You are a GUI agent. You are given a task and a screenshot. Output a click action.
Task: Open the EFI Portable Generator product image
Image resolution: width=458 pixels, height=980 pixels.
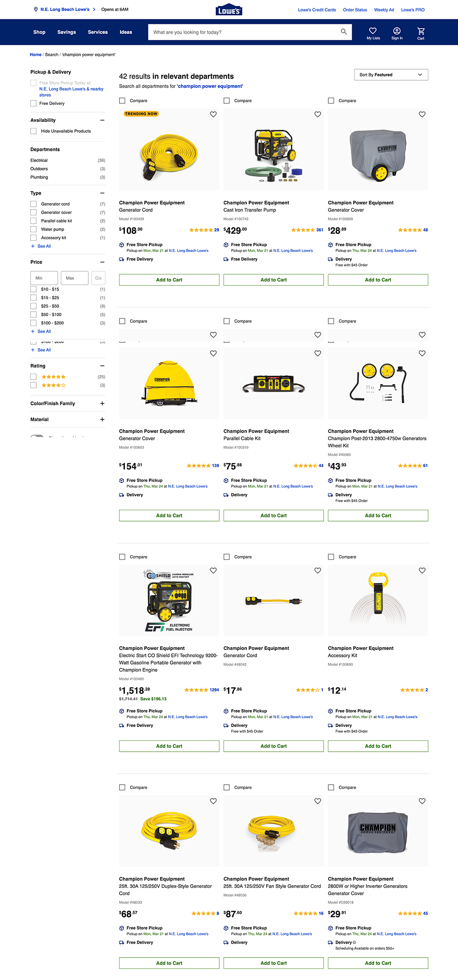[169, 600]
